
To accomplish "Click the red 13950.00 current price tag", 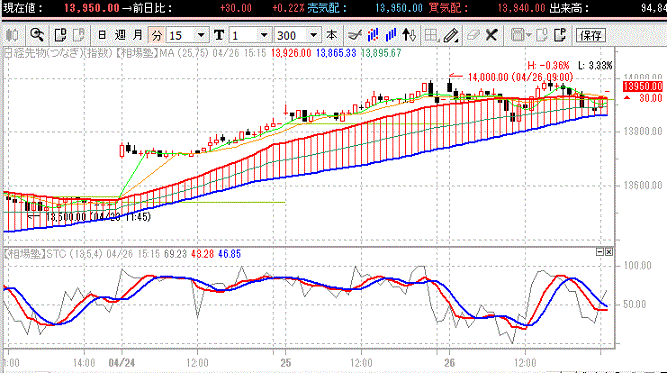I will tap(643, 87).
